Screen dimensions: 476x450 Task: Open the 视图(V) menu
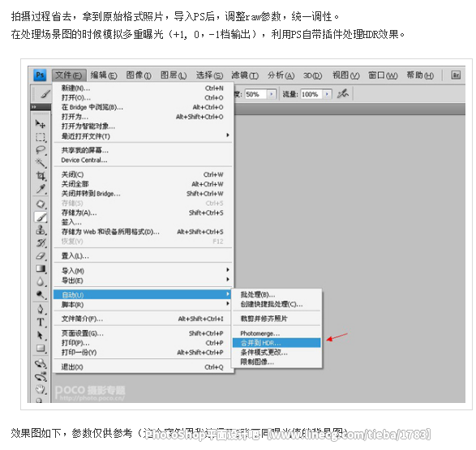point(345,75)
